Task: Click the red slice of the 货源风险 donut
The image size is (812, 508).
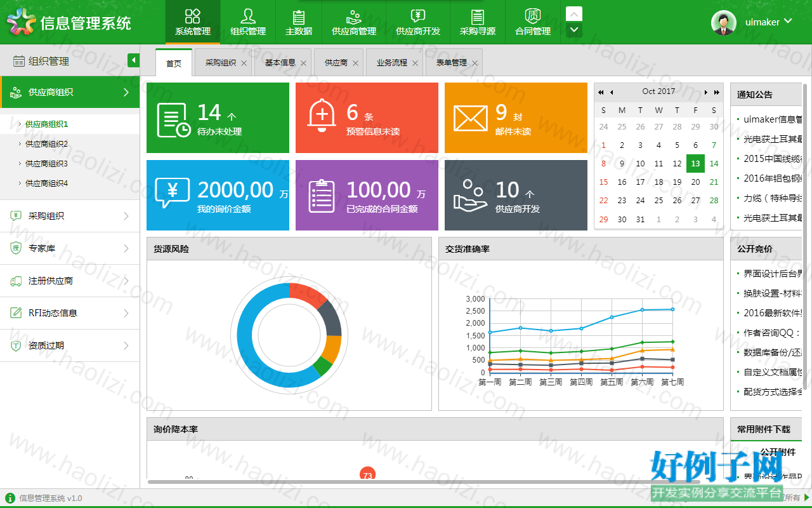Action: tap(306, 294)
